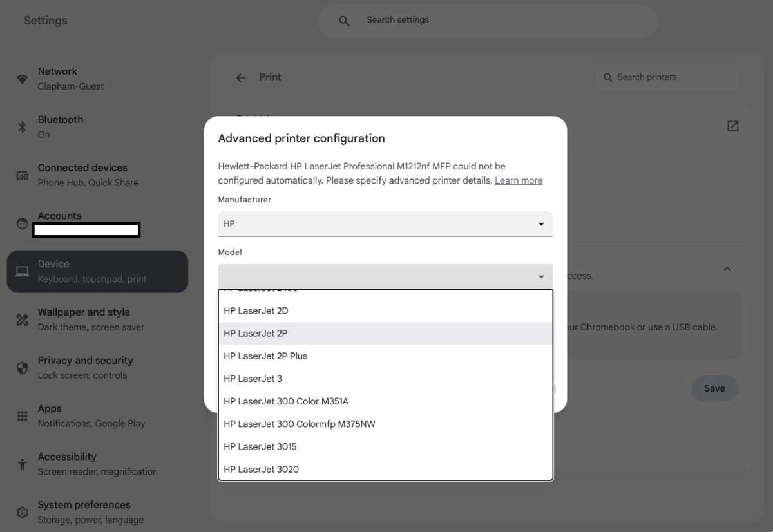This screenshot has width=773, height=532.
Task: Click the Connected devices icon
Action: (x=23, y=175)
